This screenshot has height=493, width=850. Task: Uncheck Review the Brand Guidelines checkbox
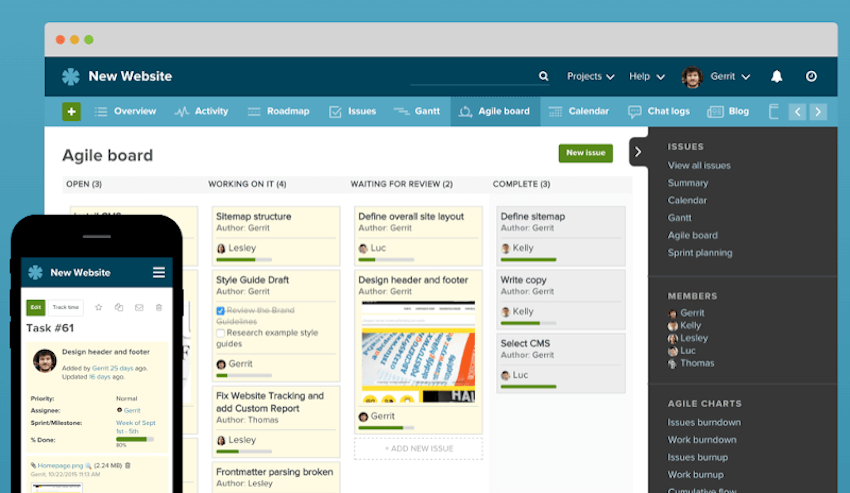click(220, 311)
